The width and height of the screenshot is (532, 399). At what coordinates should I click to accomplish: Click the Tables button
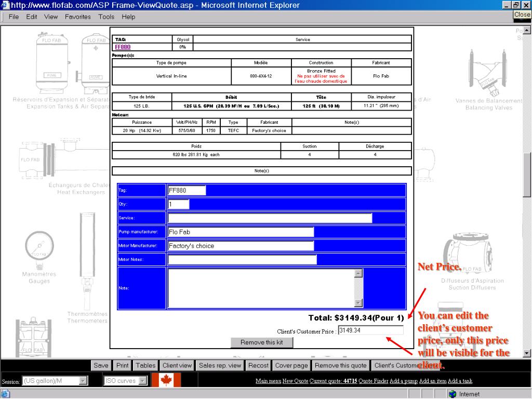click(145, 365)
